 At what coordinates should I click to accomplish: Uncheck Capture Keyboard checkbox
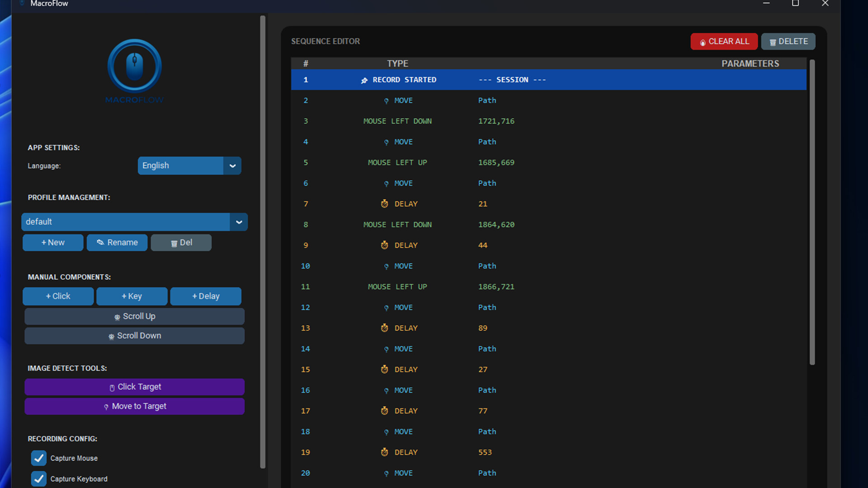pyautogui.click(x=39, y=479)
